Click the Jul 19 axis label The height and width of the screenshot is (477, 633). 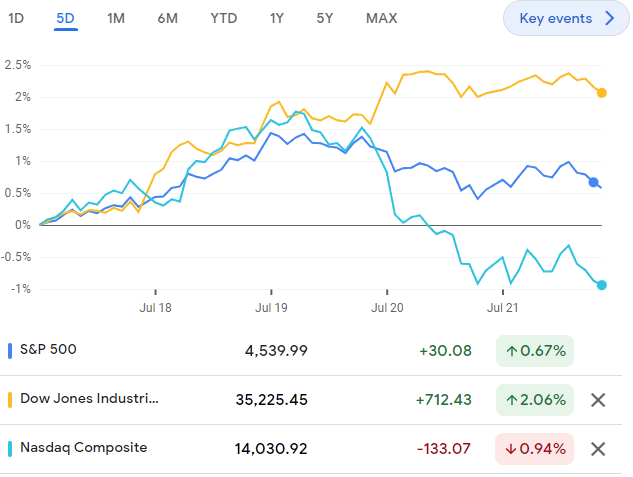271,308
